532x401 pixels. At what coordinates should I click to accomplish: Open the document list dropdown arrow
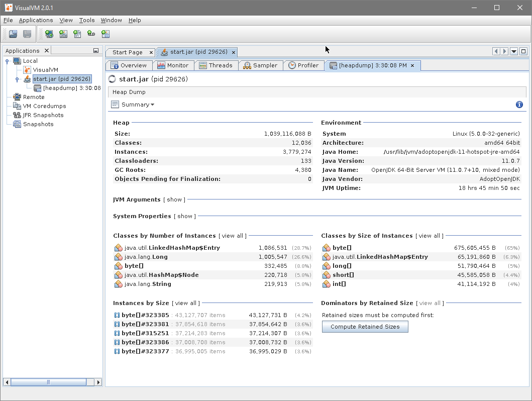pos(513,51)
